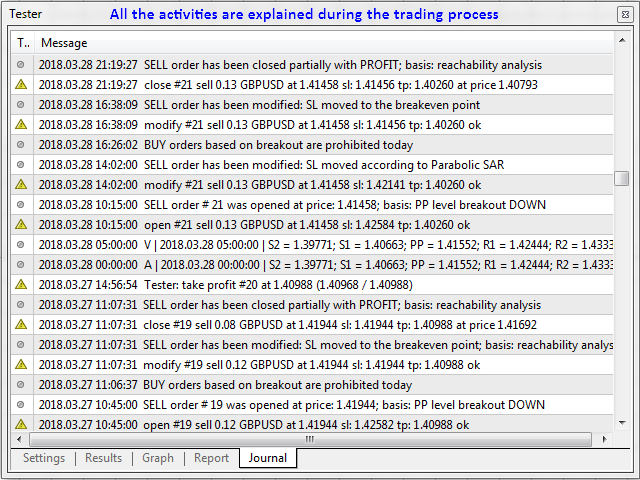The image size is (640, 480).
Task: Click the warning icon on the open #21 sell row
Action: [21, 224]
